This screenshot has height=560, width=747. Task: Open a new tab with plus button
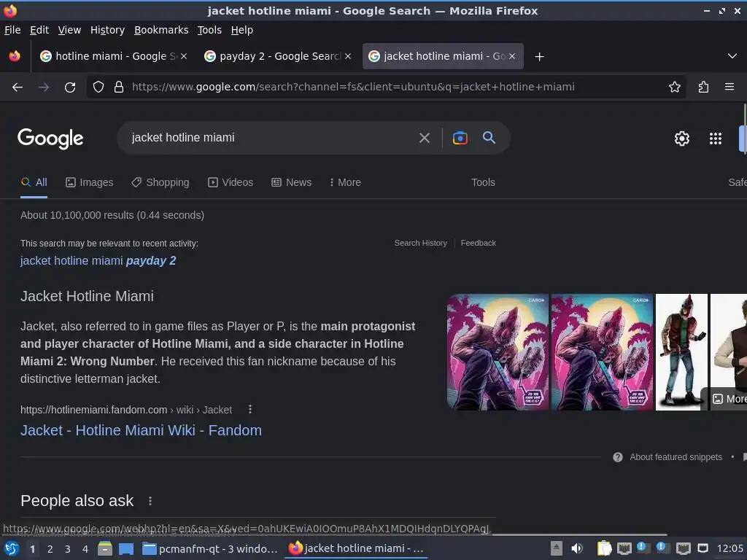click(x=539, y=57)
